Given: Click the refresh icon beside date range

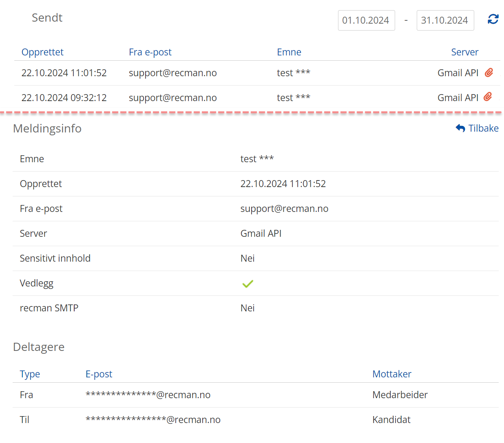Looking at the screenshot, I should [x=493, y=19].
